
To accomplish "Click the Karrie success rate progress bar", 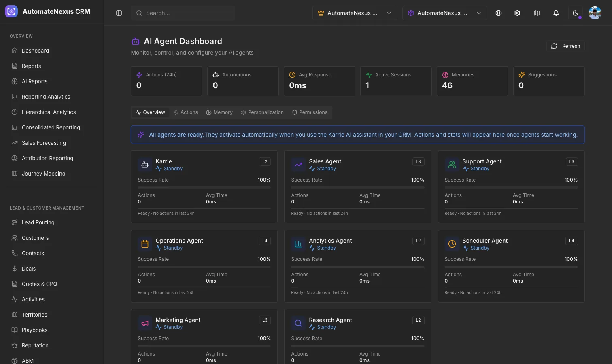I will pos(204,188).
